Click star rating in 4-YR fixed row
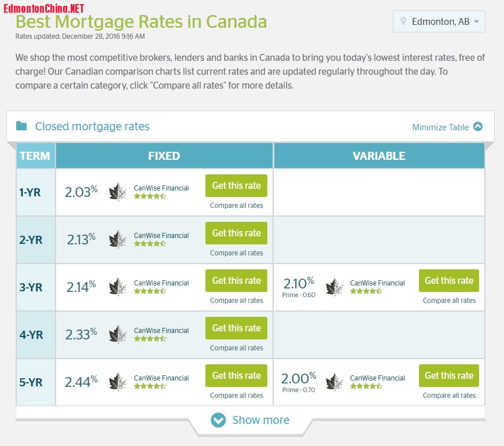Viewport: 504px width, 446px height. (x=150, y=339)
